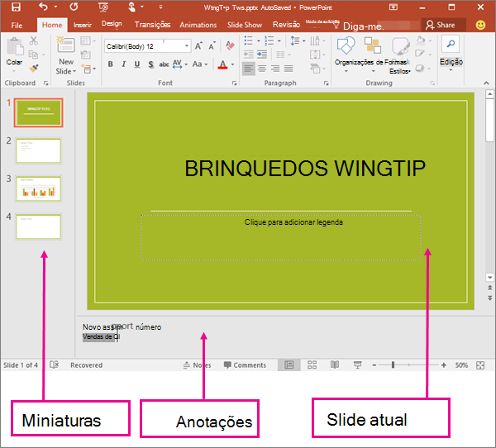This screenshot has height=448, width=496.
Task: Switch to Slide Sorter view
Action: (x=312, y=365)
